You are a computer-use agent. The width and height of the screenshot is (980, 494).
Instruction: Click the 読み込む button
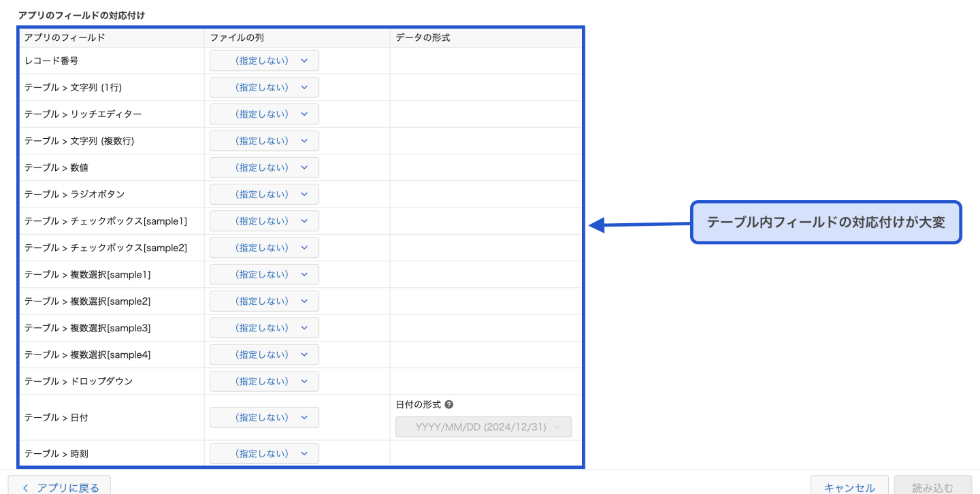pyautogui.click(x=932, y=487)
